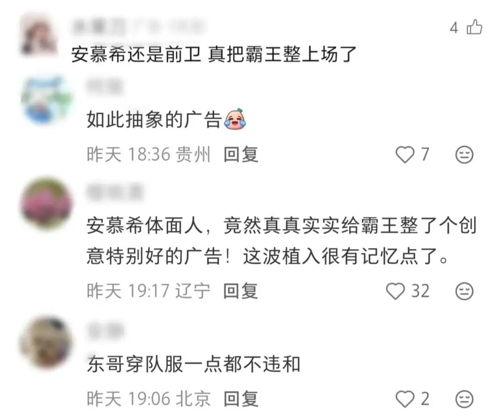
Task: Open the pink flower avatar profile
Action: 47,204
